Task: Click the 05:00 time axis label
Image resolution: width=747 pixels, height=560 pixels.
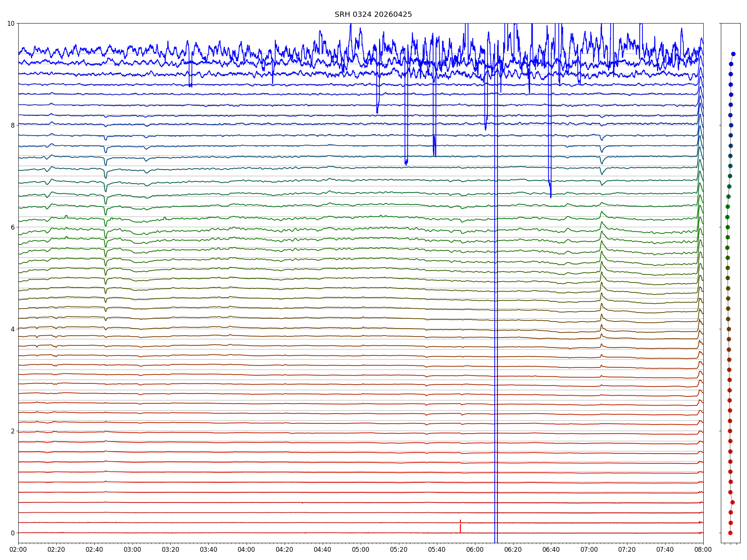Action: [361, 550]
